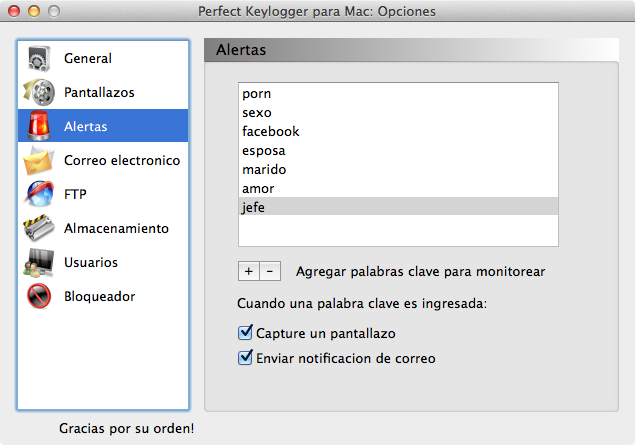Screen dimensions: 635x445
Task: Remove keyword with the minus button
Action: click(270, 271)
